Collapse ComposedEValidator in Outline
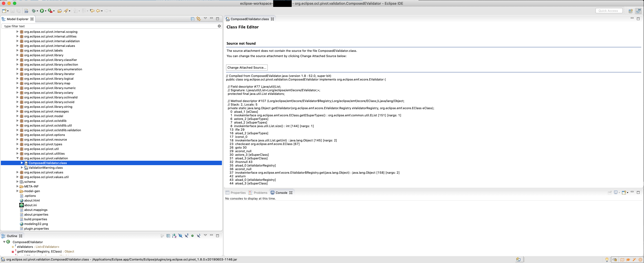 (x=4, y=242)
